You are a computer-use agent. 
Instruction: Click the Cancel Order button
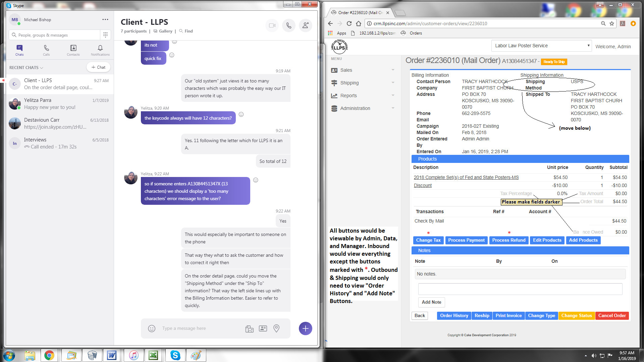[612, 316]
